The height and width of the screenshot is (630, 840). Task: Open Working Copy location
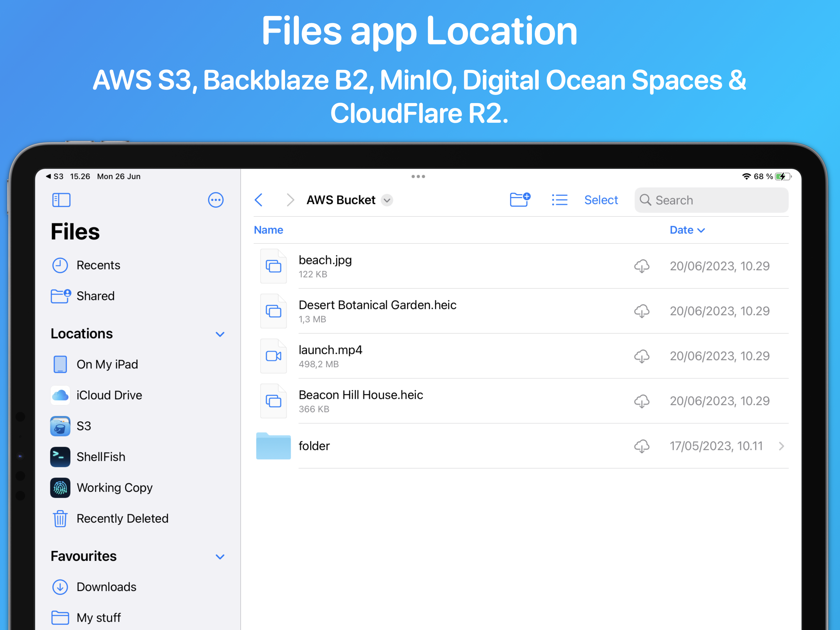click(x=114, y=488)
